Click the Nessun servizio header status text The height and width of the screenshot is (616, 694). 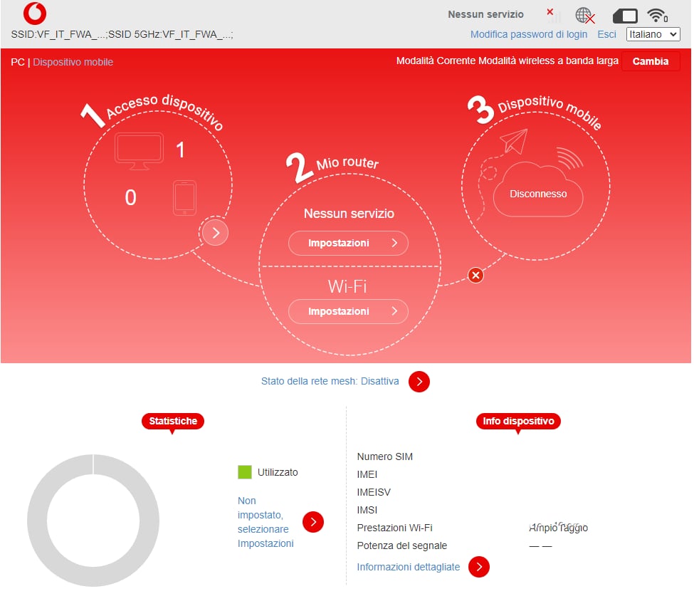click(485, 15)
